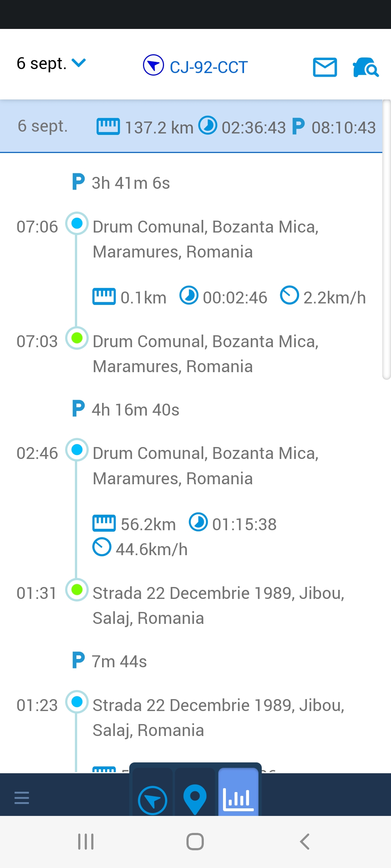Collapse the 6 sept. daily summary header
This screenshot has height=868, width=391.
(x=191, y=127)
